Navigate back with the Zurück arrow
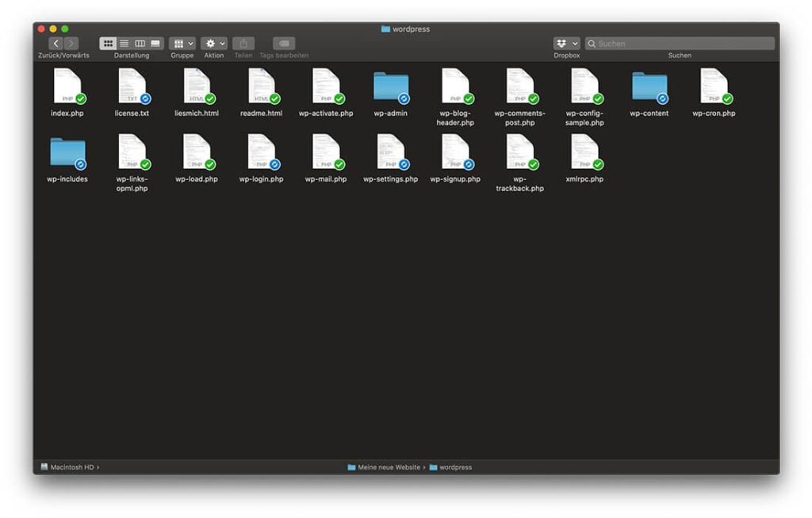Viewport: 812px width, 518px height. click(56, 43)
